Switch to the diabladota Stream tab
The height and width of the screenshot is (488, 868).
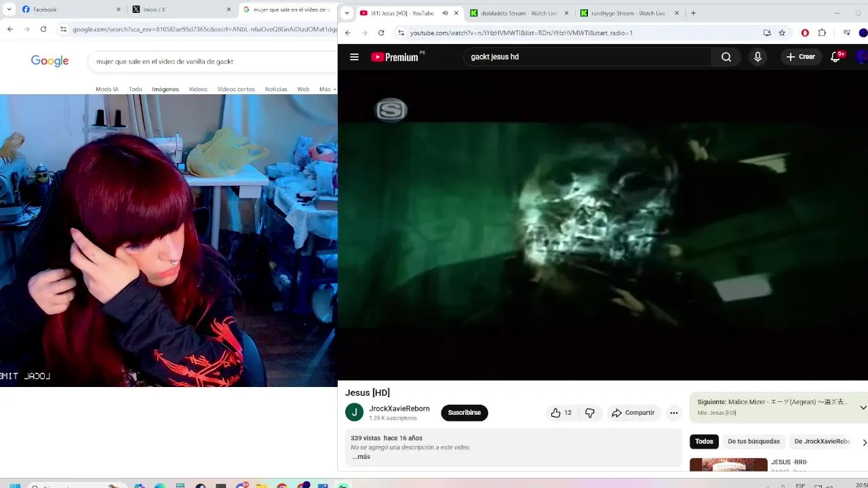(519, 13)
